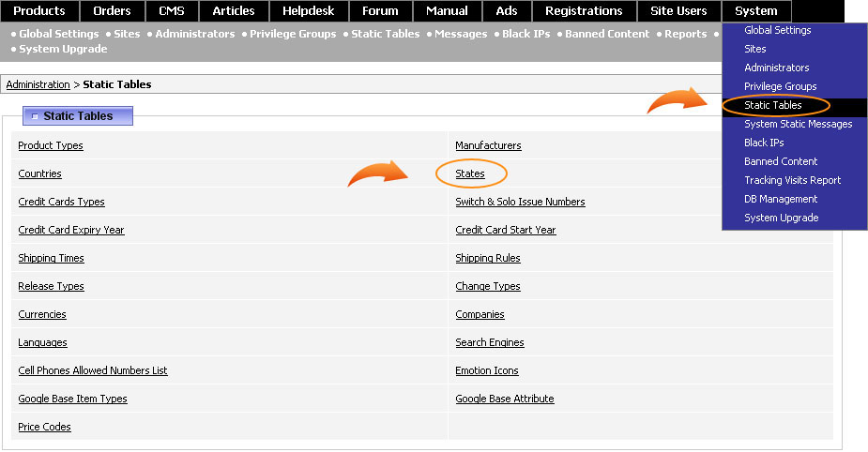Open the Emotion Icons link
Viewport: 868px width, 452px height.
(487, 370)
